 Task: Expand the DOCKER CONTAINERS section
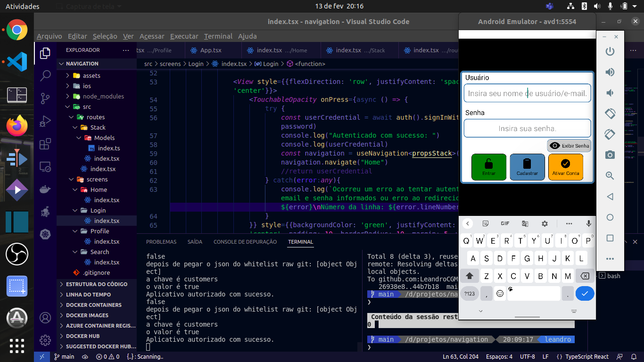[x=94, y=305]
